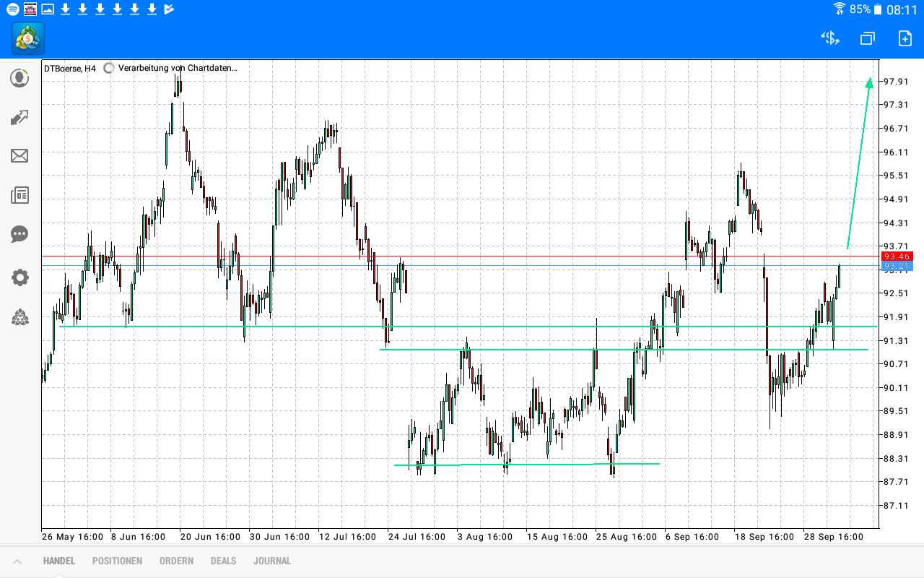Open the Chat speech bubble icon

point(19,234)
